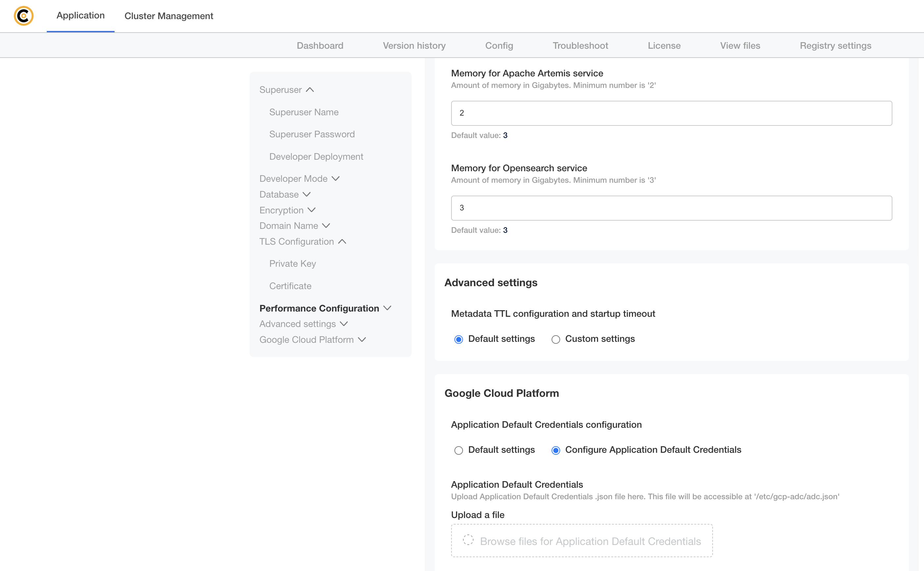The image size is (924, 571).
Task: Select Default settings for Metadata TTL
Action: 458,339
